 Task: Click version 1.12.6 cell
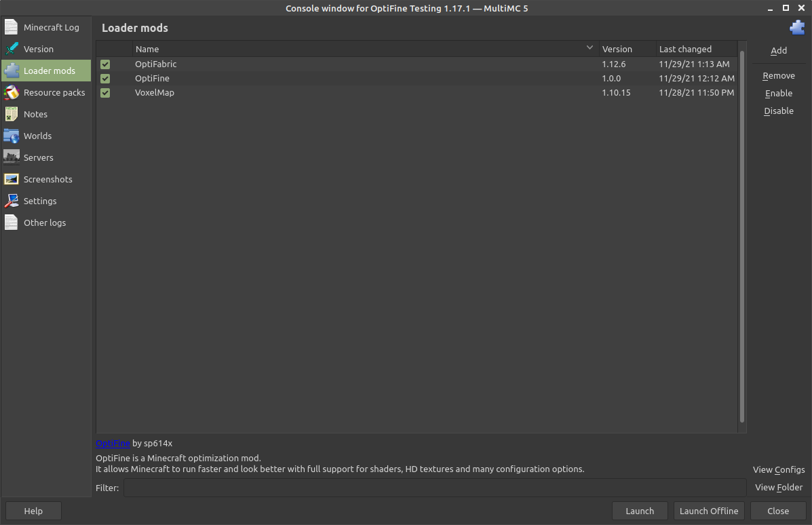click(614, 64)
